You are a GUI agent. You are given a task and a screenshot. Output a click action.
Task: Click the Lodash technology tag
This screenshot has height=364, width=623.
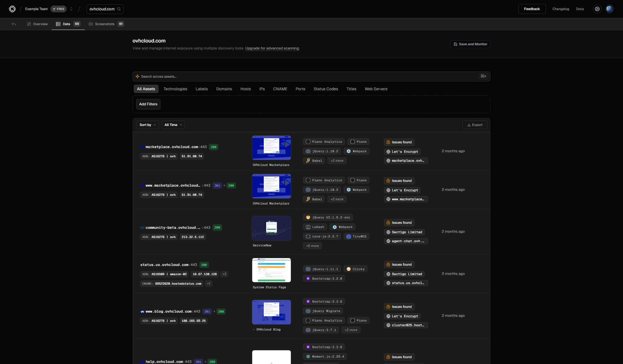tap(315, 227)
